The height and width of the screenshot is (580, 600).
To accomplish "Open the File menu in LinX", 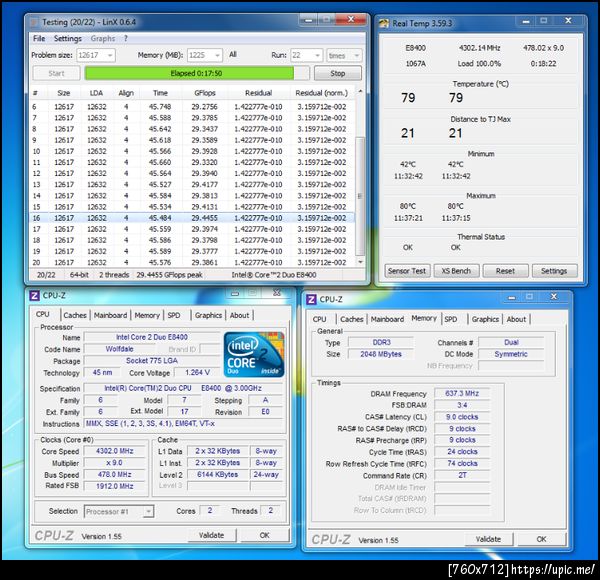I will pyautogui.click(x=39, y=38).
